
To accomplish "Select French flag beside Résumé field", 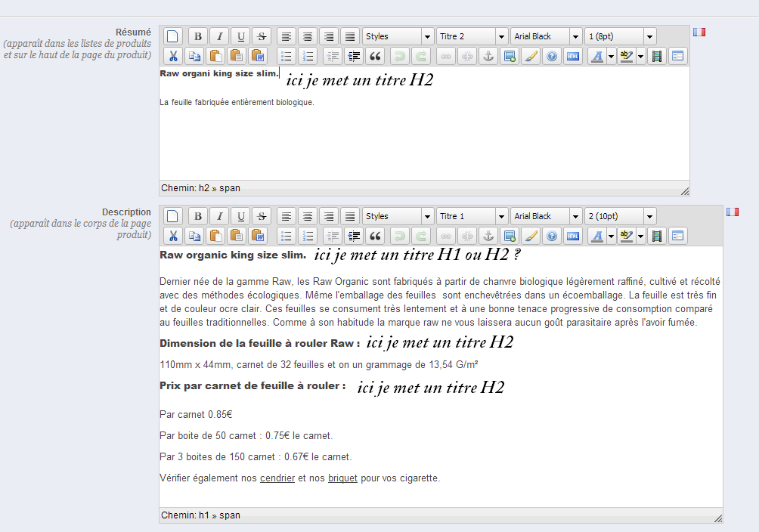I will pyautogui.click(x=699, y=32).
